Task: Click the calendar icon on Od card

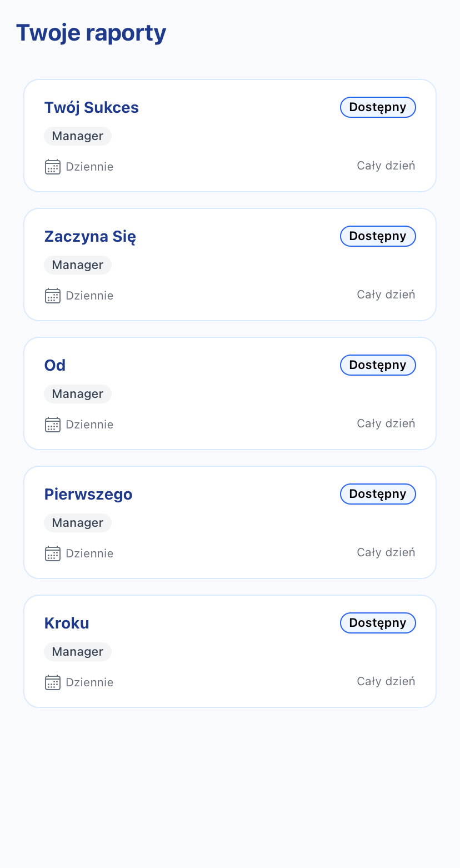Action: [52, 425]
